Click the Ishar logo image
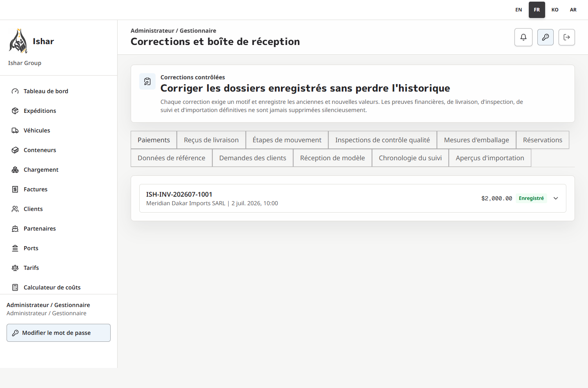The image size is (588, 388). tap(18, 41)
